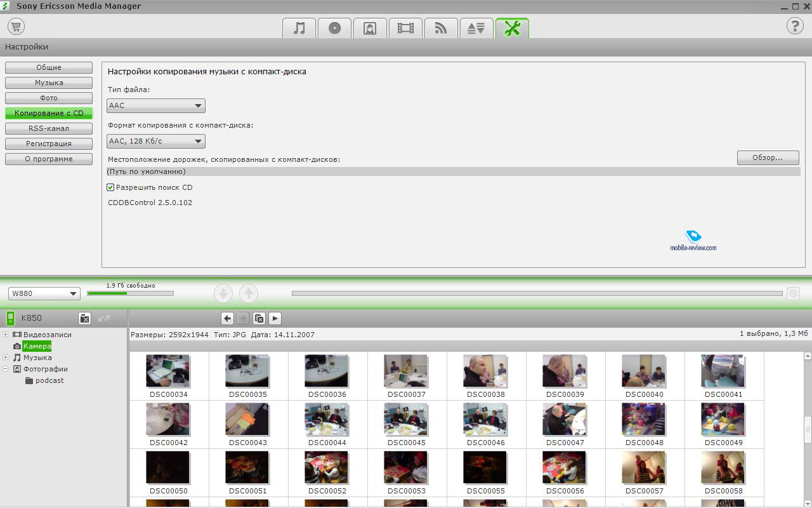This screenshot has width=812, height=508.
Task: Select the DSC00046 thumbnail
Action: click(x=485, y=419)
